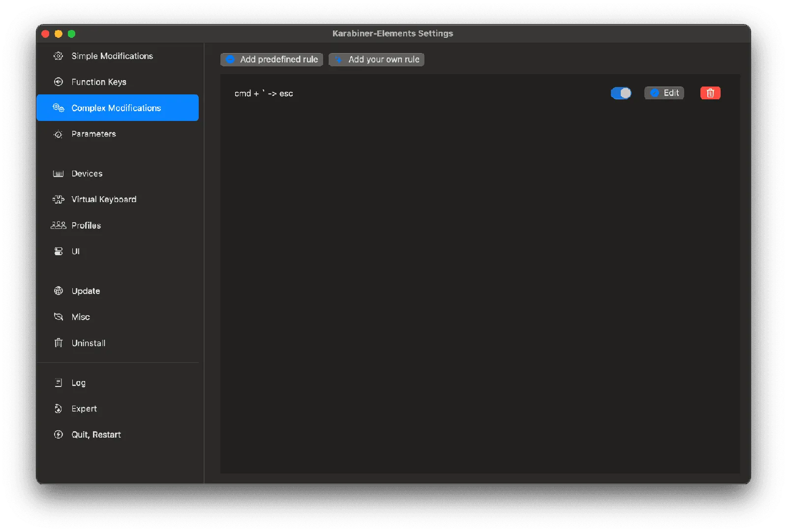Select the cmd + ` -> esc rule text
Viewport: 787px width, 532px height.
pyautogui.click(x=264, y=93)
